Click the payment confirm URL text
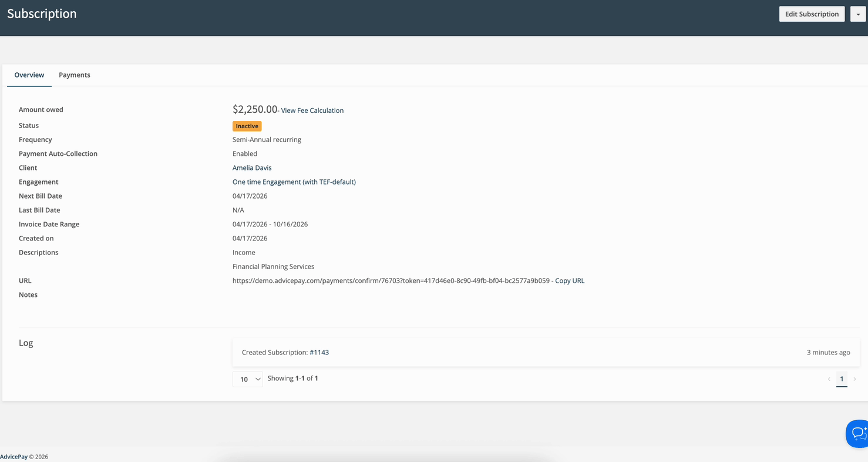The height and width of the screenshot is (462, 868). [x=391, y=280]
